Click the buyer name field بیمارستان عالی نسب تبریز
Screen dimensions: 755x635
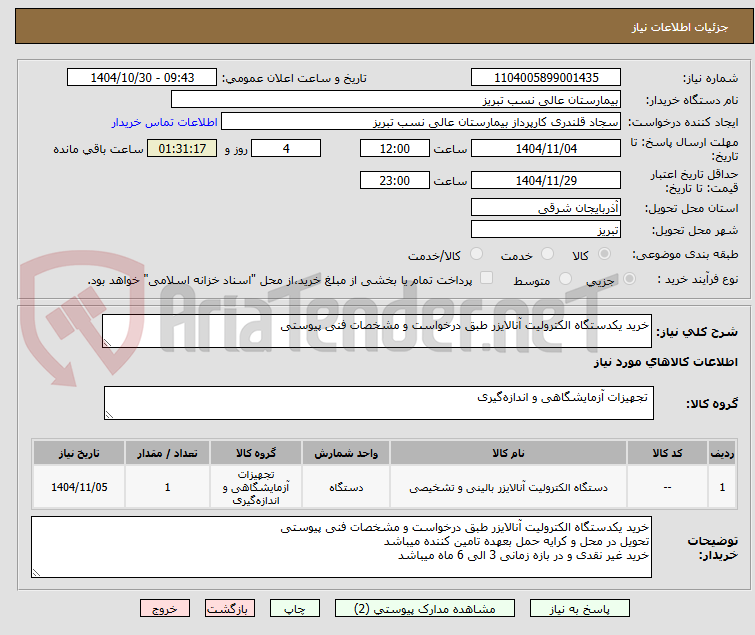click(x=396, y=100)
